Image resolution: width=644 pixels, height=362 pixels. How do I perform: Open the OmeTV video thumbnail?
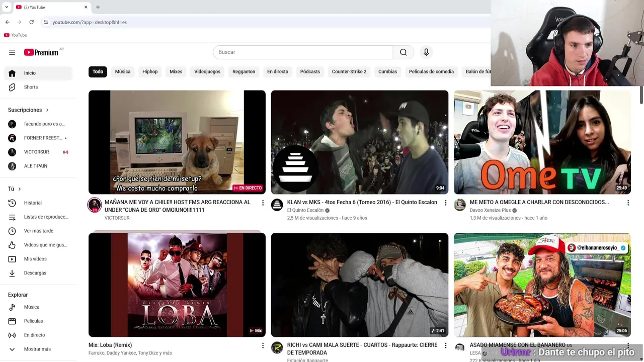pyautogui.click(x=542, y=142)
